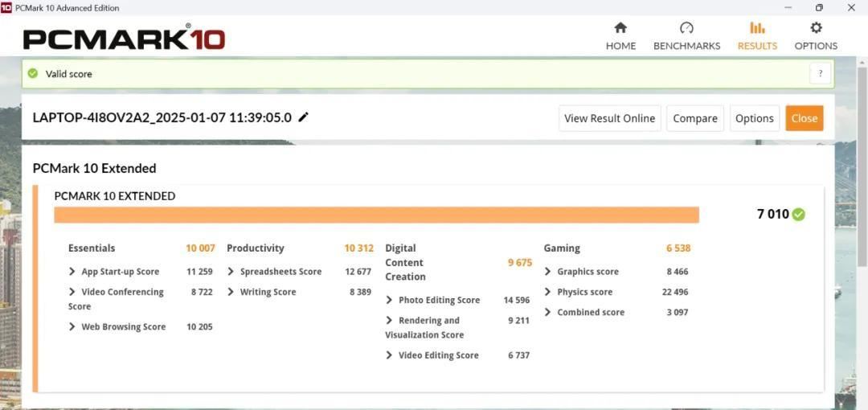
Task: Expand the Video Editing Score row
Action: [x=390, y=355]
